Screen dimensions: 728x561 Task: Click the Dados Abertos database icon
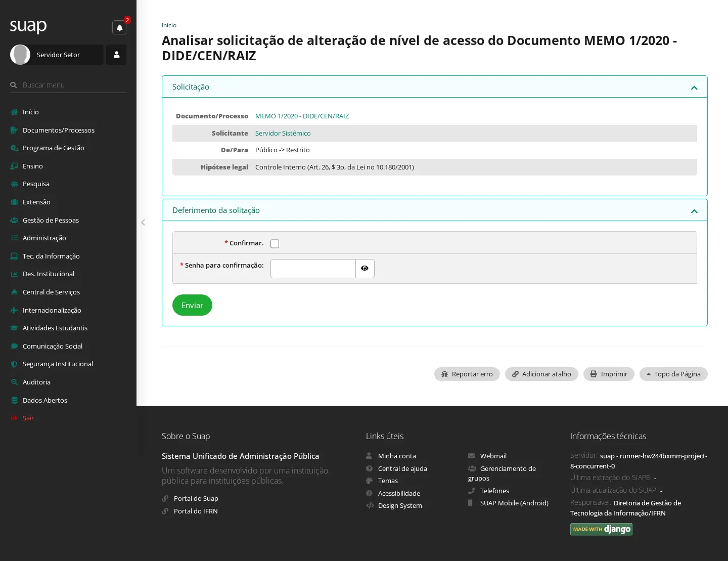point(14,400)
